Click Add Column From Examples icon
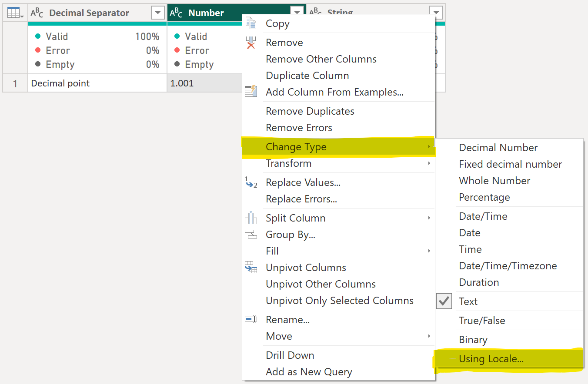The width and height of the screenshot is (588, 384). tap(251, 92)
